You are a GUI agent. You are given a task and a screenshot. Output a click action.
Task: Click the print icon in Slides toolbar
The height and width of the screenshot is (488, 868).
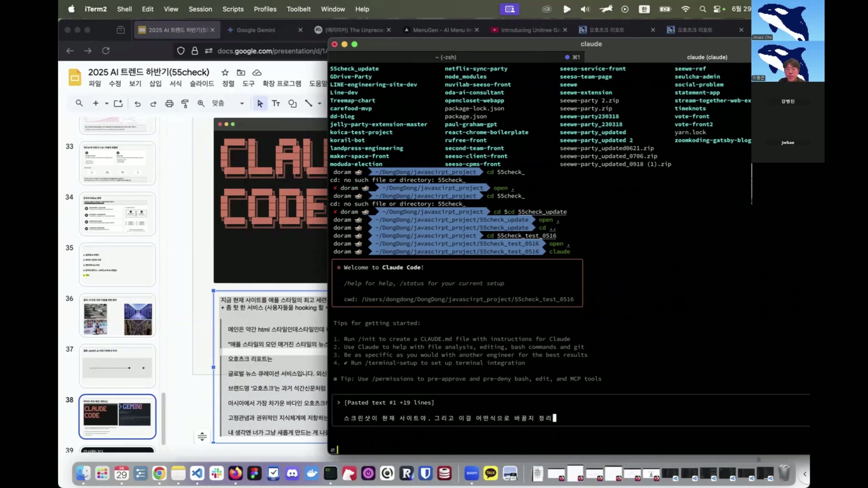pyautogui.click(x=169, y=103)
